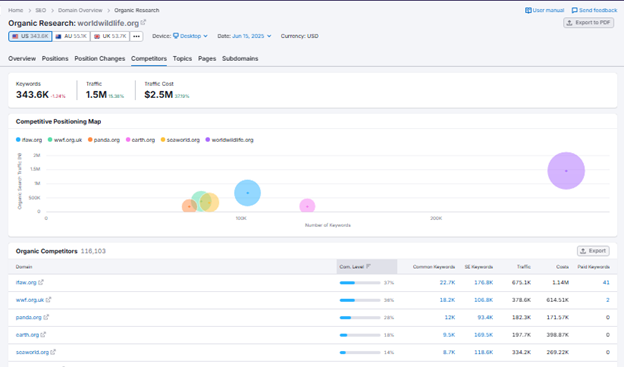Switch to the Topics tab
Viewport: 624px width, 367px height.
[x=182, y=59]
